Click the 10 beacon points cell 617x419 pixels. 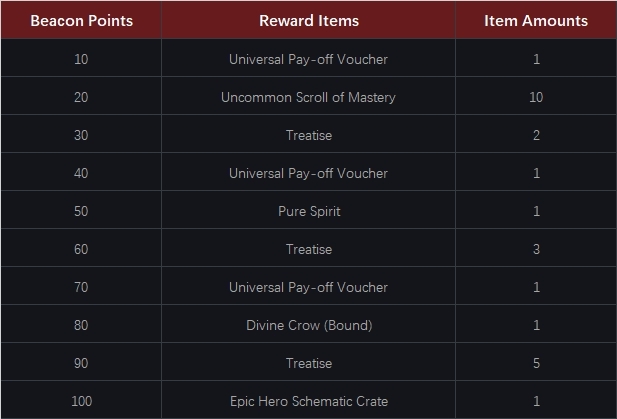[x=81, y=59]
